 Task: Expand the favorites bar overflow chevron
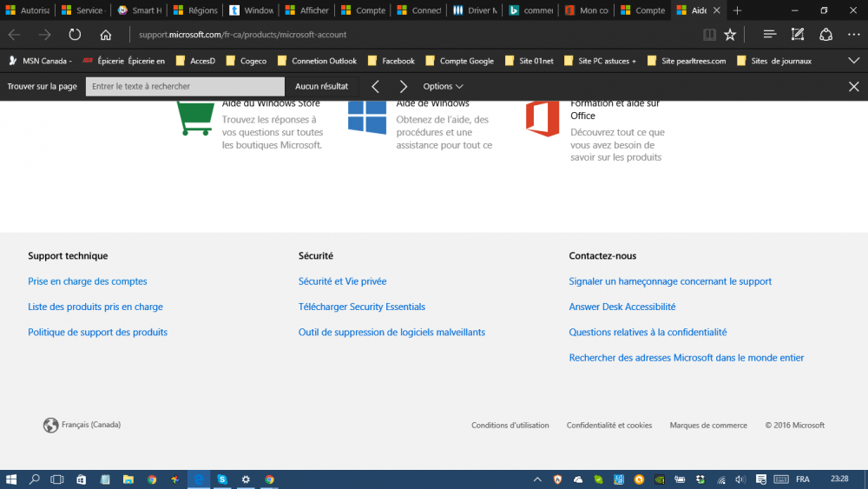tap(853, 61)
